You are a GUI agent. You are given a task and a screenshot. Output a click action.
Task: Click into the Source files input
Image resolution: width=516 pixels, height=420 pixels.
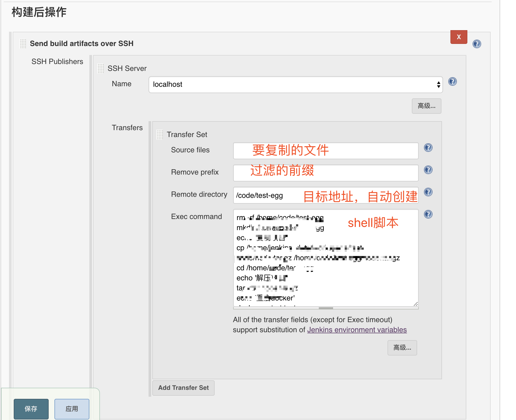[325, 151]
